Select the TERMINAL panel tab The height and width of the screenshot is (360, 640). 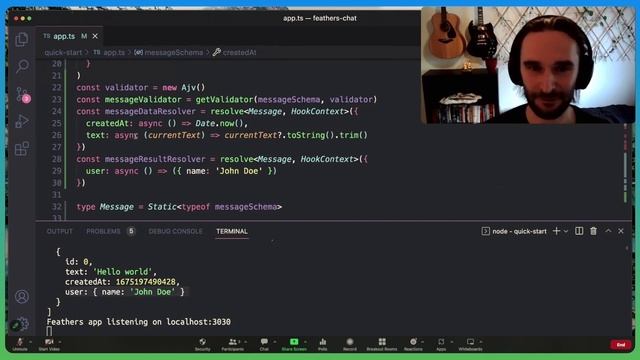point(232,231)
